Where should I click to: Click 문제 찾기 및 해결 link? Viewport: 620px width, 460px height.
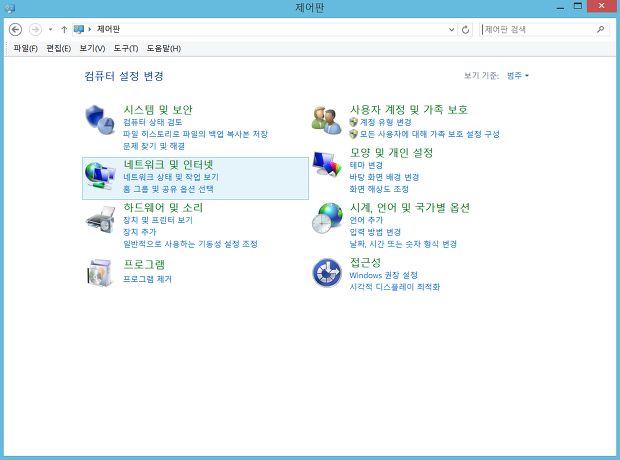(x=154, y=146)
